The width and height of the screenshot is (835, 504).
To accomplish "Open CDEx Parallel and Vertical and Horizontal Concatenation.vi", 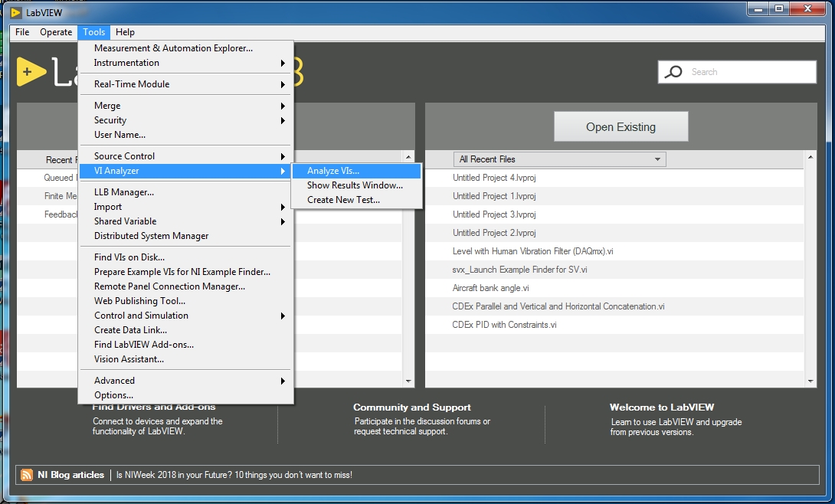I will (558, 306).
